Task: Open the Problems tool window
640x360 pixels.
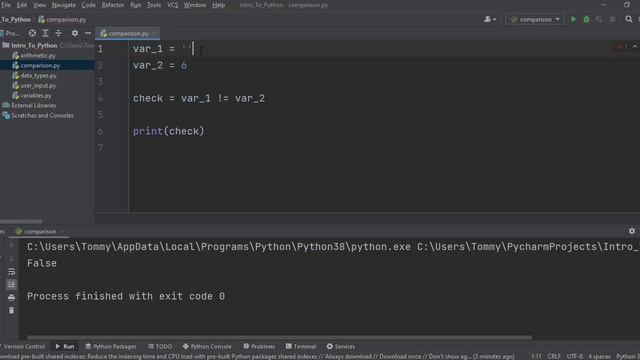Action: (x=259, y=346)
